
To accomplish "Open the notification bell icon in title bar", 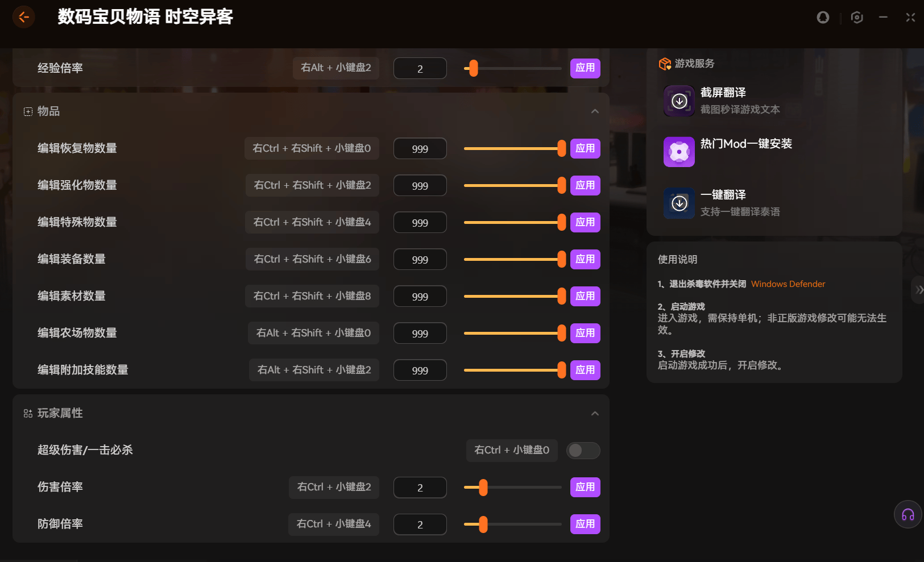I will (x=823, y=18).
